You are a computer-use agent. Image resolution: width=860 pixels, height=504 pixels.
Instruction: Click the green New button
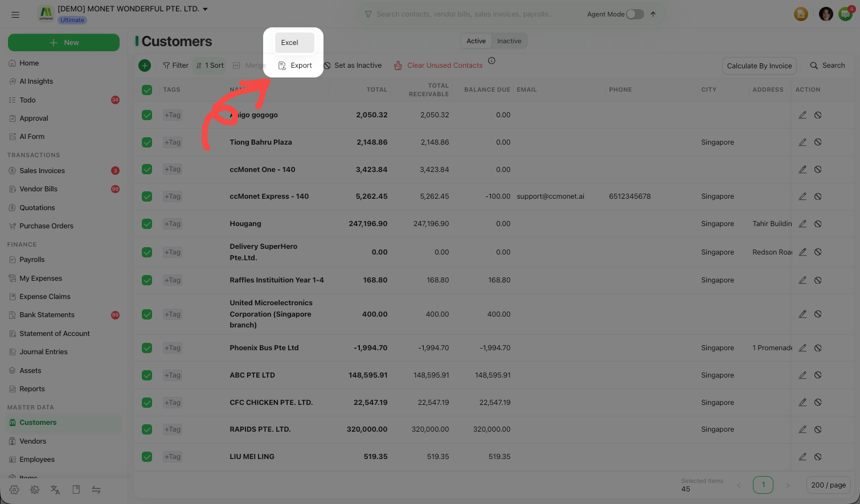(64, 43)
